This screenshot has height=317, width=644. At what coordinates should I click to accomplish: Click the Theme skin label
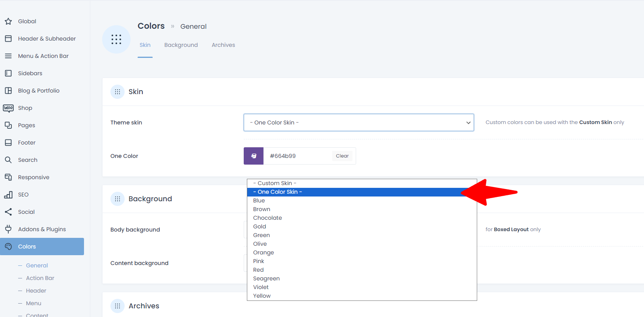point(126,122)
